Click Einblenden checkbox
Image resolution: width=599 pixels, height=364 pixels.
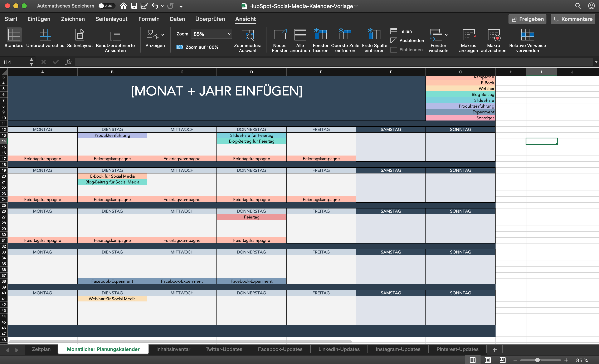pos(394,50)
